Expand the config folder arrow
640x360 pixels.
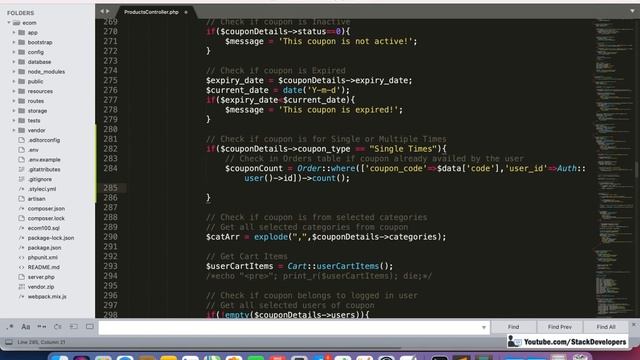tap(13, 52)
